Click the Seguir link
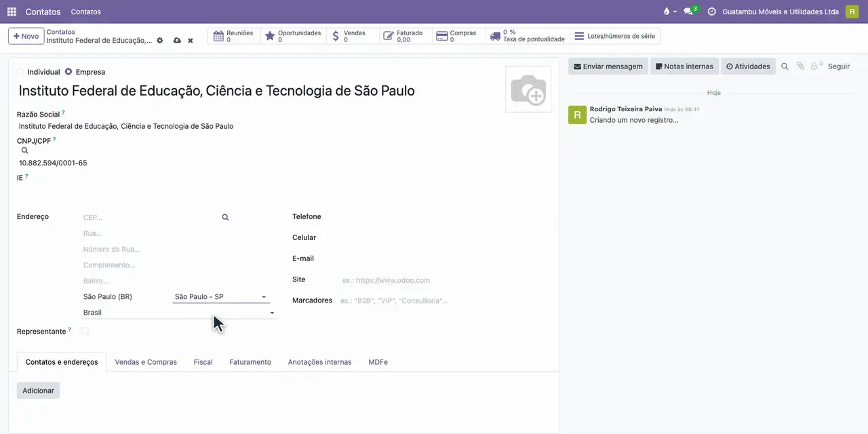This screenshot has height=434, width=868. [839, 66]
